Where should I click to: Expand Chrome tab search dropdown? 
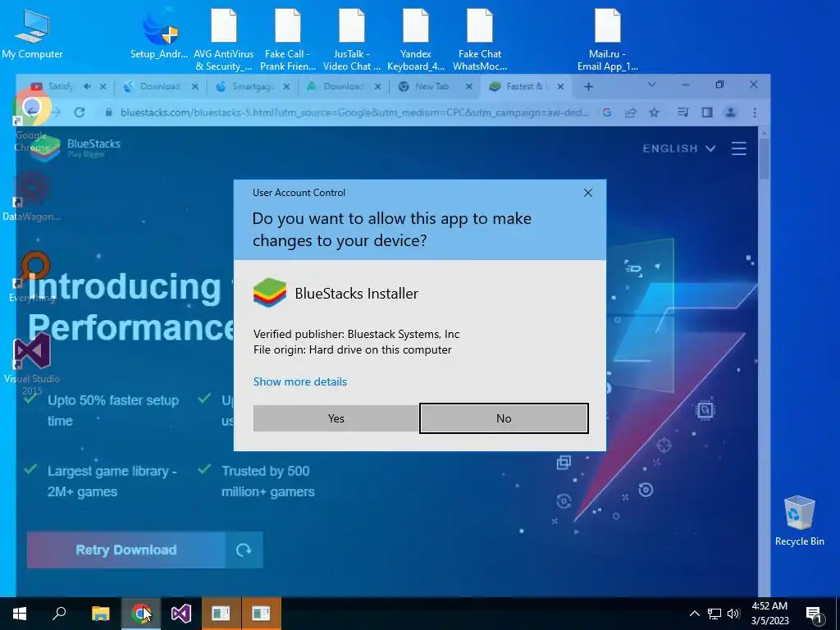click(651, 84)
